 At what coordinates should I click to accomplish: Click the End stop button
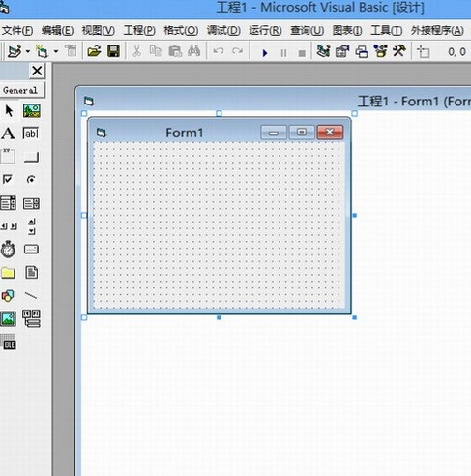pyautogui.click(x=302, y=53)
